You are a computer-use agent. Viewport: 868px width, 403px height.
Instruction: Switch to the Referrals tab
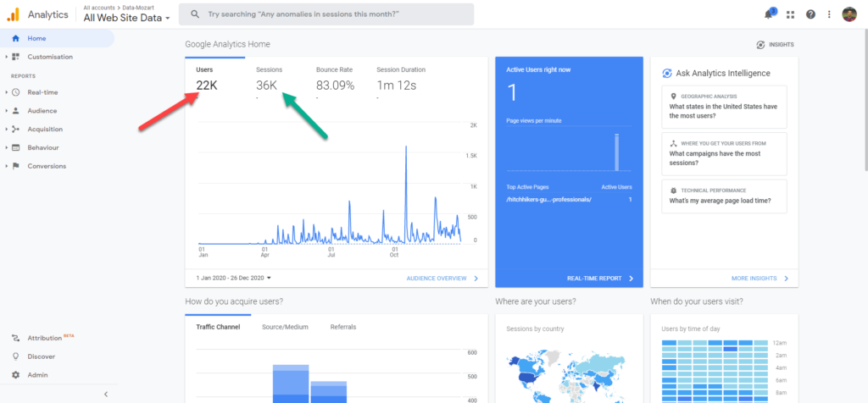[343, 327]
